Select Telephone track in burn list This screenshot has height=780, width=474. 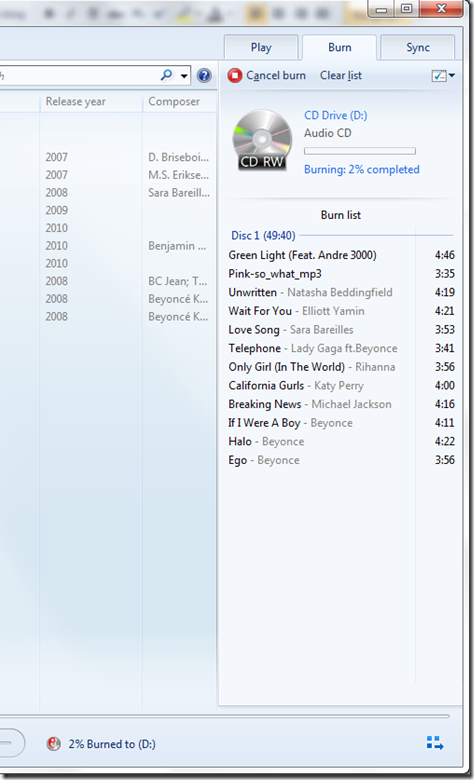pyautogui.click(x=341, y=348)
